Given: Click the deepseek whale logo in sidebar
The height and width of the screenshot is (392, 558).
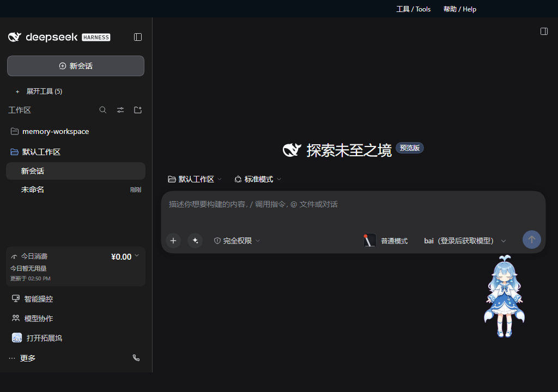Looking at the screenshot, I should pos(15,37).
